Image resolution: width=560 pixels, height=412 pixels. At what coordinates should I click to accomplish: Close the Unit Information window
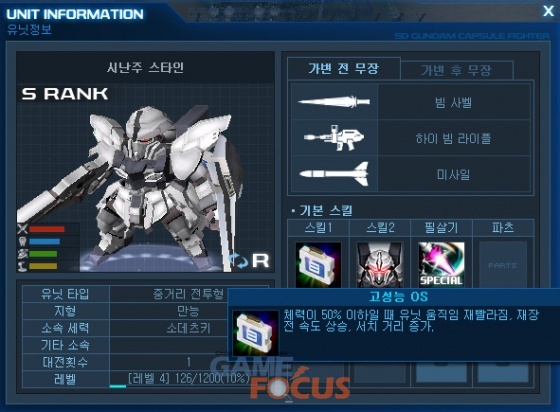point(548,11)
